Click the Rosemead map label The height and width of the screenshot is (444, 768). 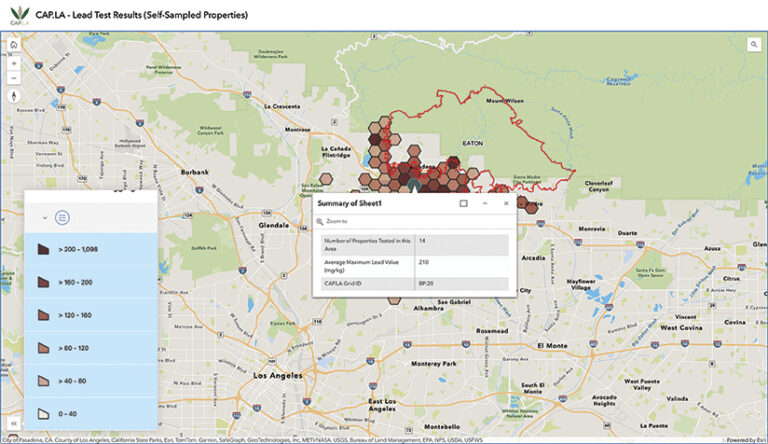[x=492, y=331]
